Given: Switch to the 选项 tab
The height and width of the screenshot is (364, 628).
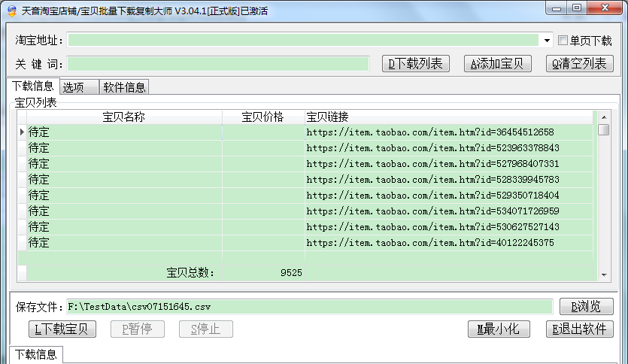Looking at the screenshot, I should [x=78, y=87].
